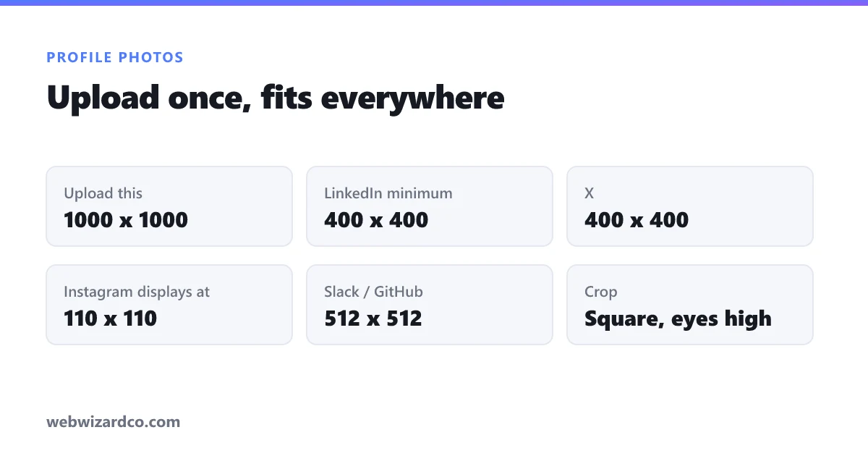Click the X 400 x 400 card

click(x=690, y=206)
